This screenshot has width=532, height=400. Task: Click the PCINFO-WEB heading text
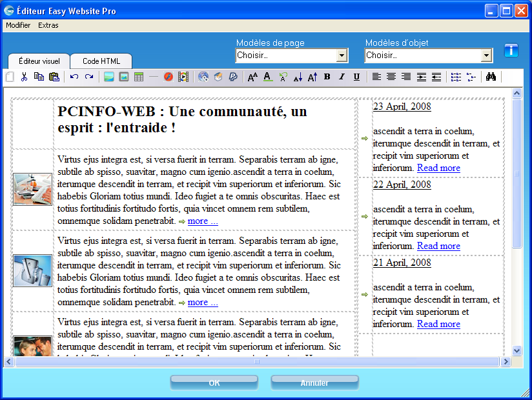tap(182, 119)
